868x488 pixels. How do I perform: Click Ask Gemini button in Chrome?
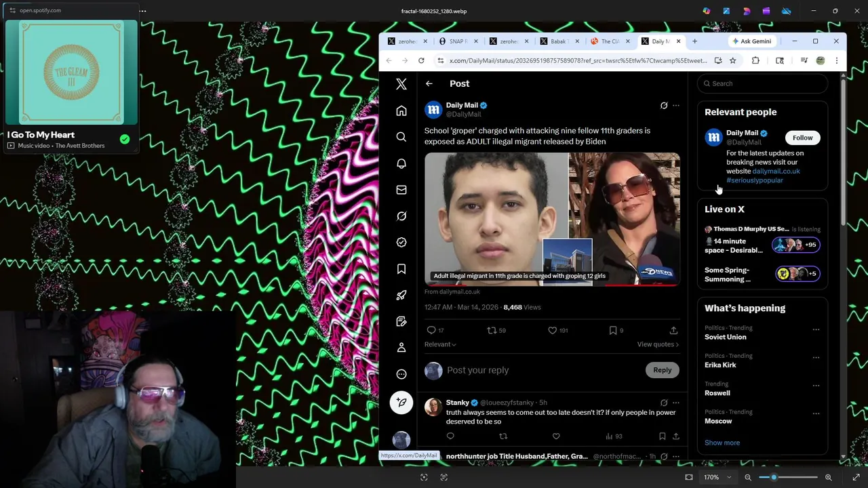coord(751,41)
